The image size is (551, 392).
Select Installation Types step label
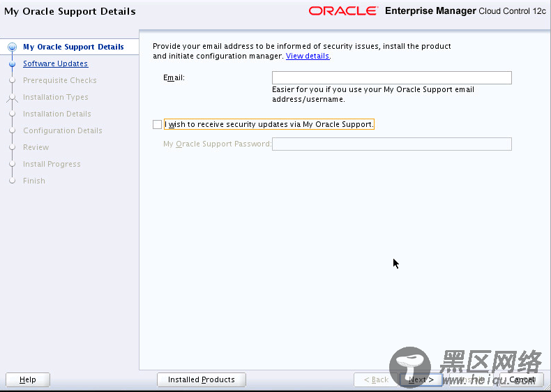tap(56, 97)
